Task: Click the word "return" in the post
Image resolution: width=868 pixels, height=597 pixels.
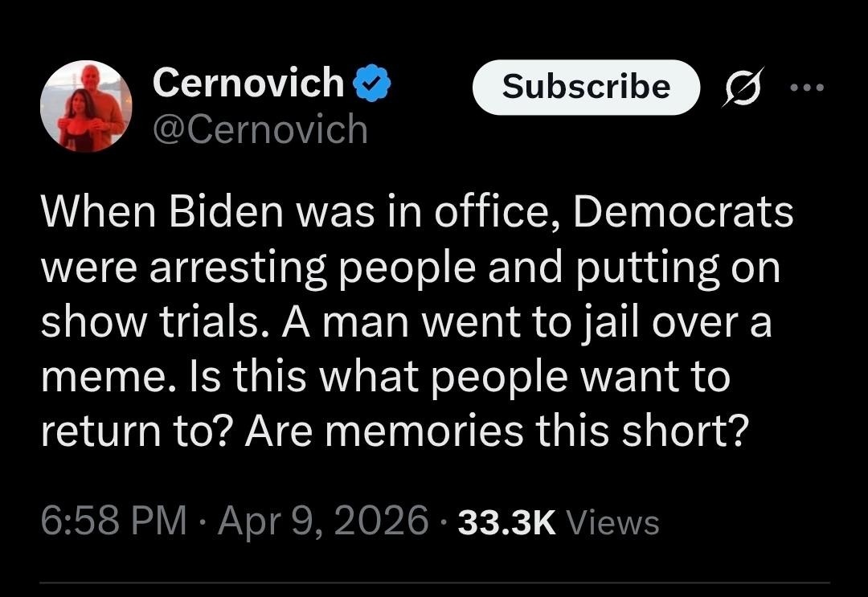Action: [95, 431]
